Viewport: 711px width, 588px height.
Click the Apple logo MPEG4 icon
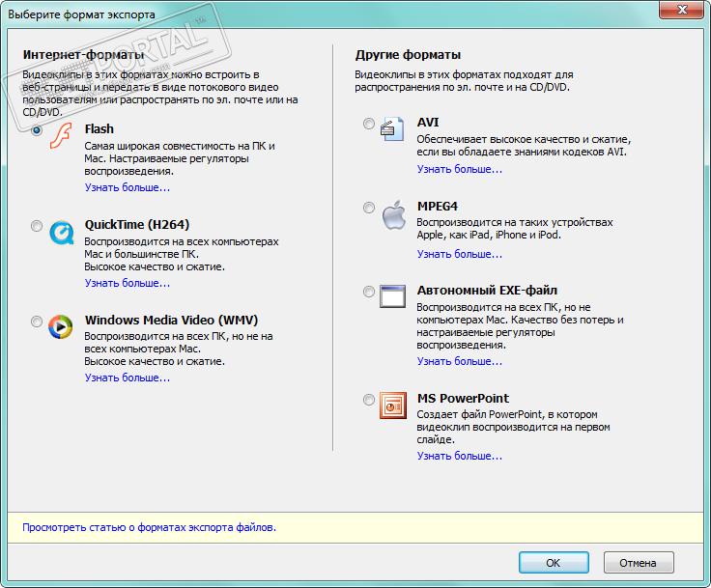coord(393,214)
